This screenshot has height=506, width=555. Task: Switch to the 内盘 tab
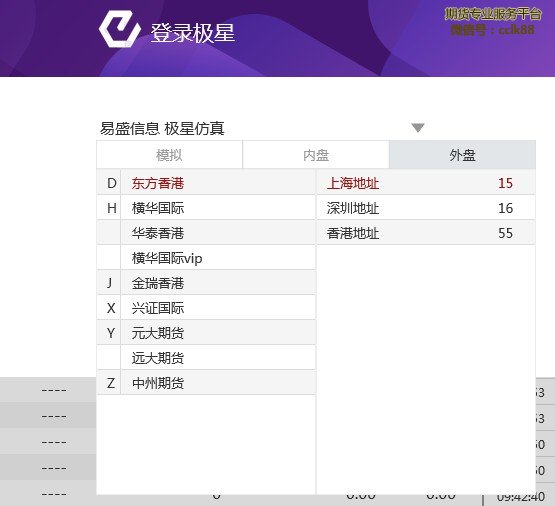click(x=316, y=155)
